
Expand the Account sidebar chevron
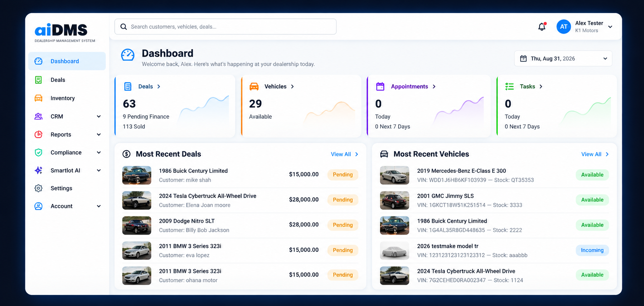[x=99, y=206]
